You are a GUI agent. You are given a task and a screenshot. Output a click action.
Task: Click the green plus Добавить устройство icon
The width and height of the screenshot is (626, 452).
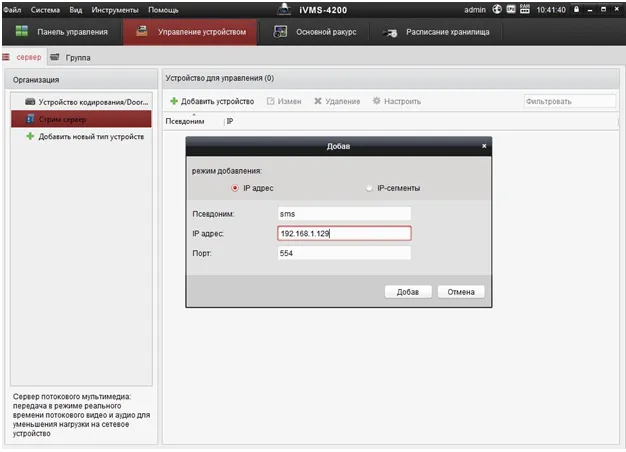[x=174, y=101]
